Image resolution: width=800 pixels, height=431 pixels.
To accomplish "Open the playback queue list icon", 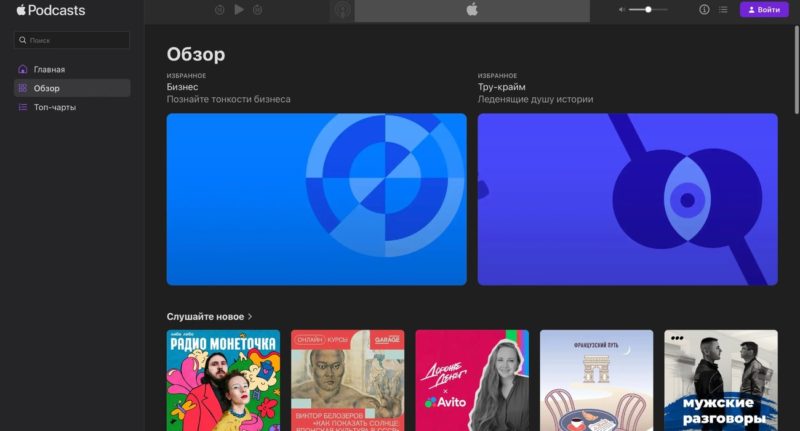I will click(723, 10).
